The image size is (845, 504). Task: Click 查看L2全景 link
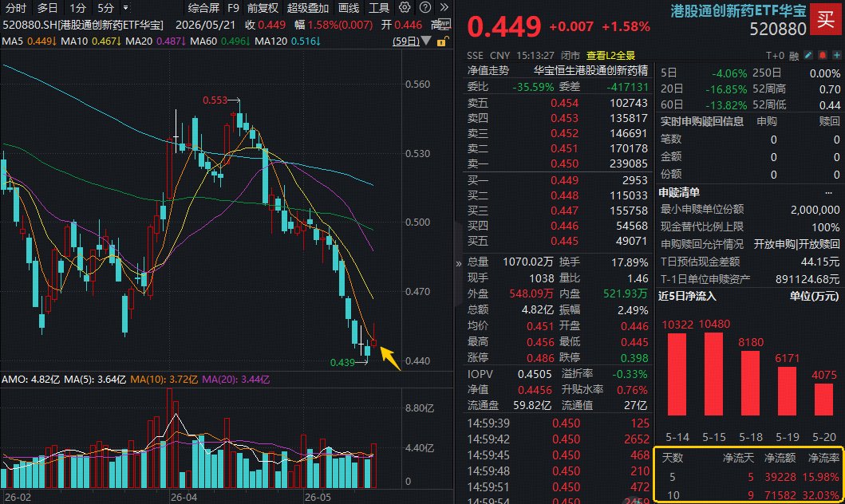click(x=610, y=56)
